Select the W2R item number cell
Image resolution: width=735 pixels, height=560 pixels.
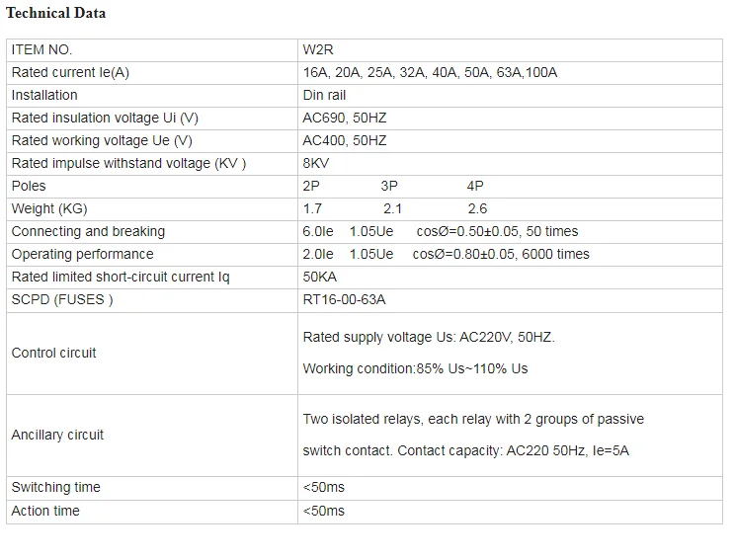(x=318, y=49)
